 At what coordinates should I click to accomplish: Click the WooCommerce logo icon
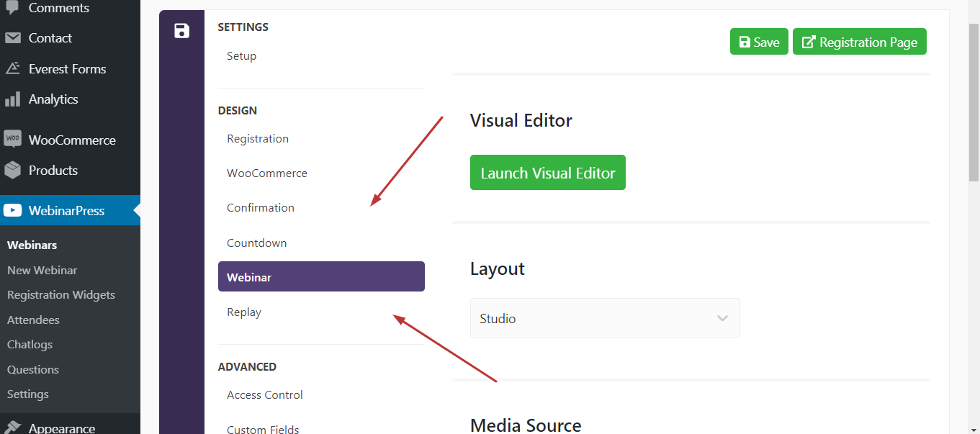click(12, 140)
